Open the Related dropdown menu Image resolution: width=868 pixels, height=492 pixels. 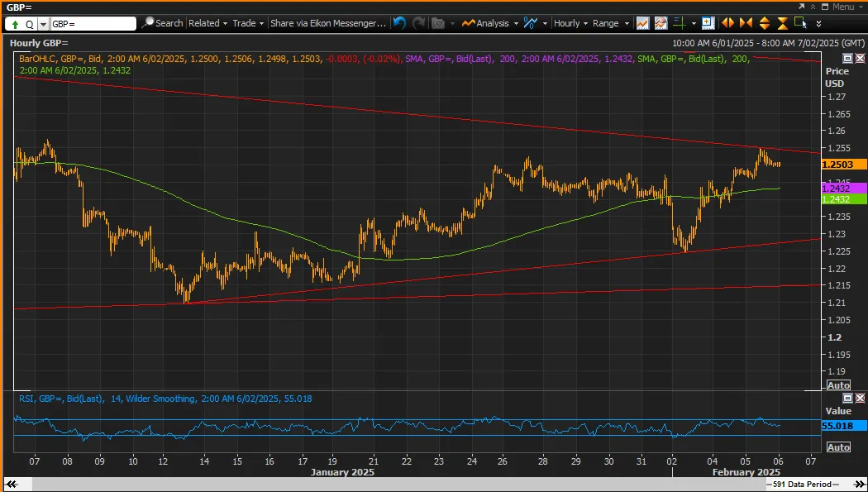[207, 23]
